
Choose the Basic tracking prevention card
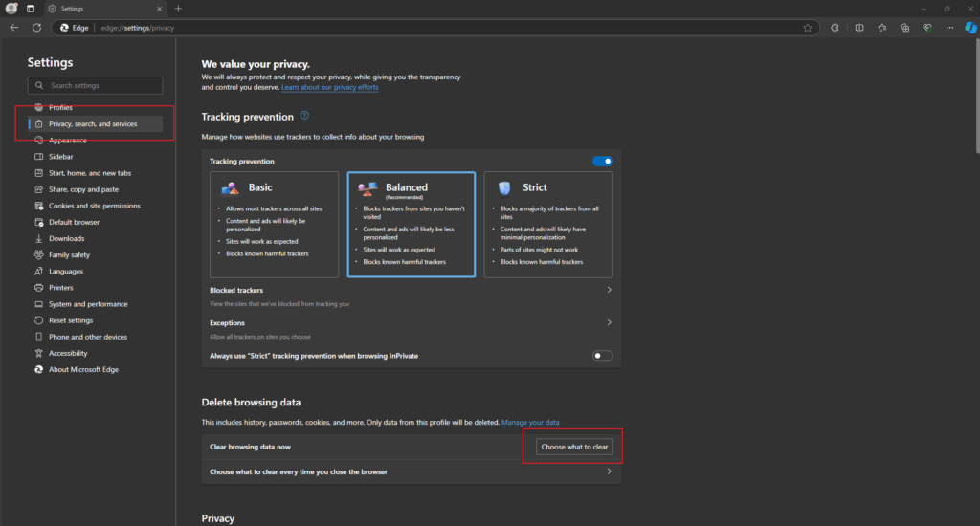click(275, 225)
